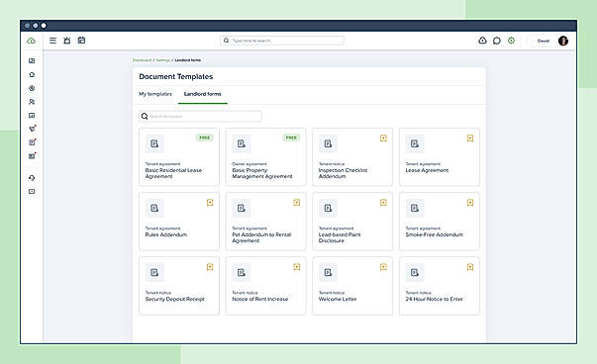Click the search magnifier in the top search bar
Screen dimensions: 597x364
click(226, 41)
